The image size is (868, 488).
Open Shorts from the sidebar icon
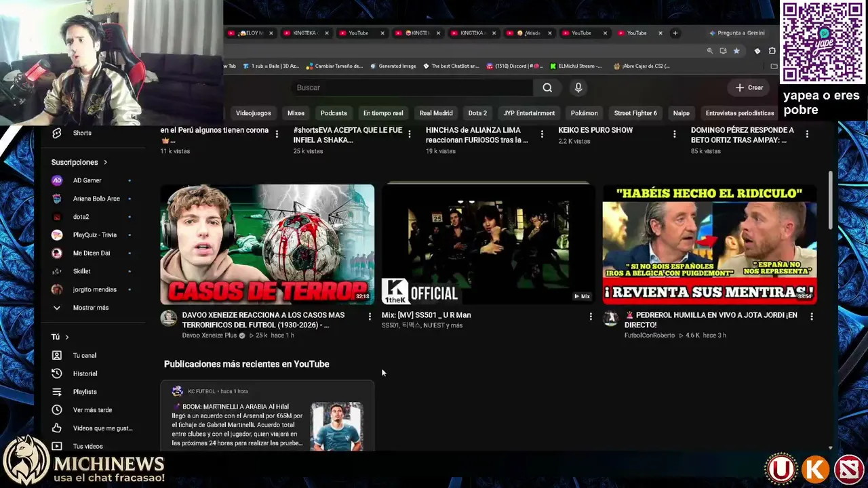click(57, 133)
